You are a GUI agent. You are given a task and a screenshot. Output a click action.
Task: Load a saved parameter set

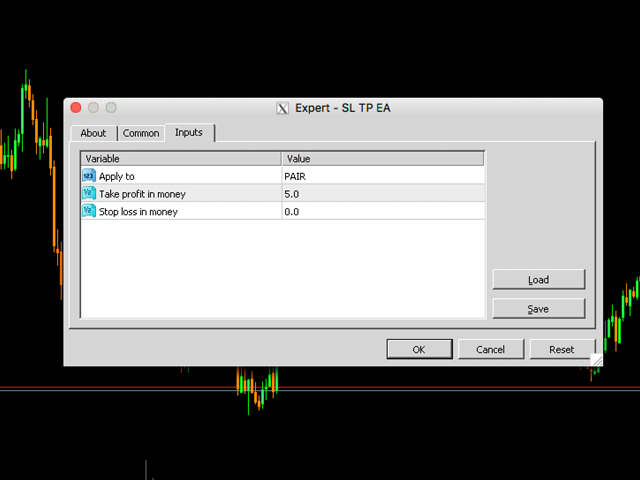(x=539, y=280)
